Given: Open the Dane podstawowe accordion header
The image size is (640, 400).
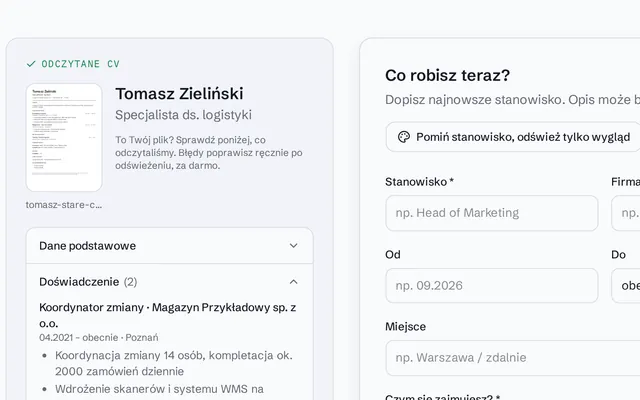Looking at the screenshot, I should point(170,246).
